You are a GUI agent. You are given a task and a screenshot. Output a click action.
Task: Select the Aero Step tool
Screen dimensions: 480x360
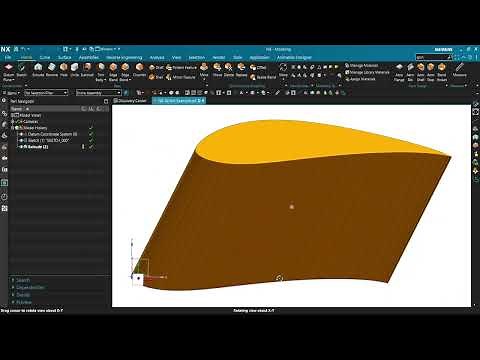[x=431, y=72]
